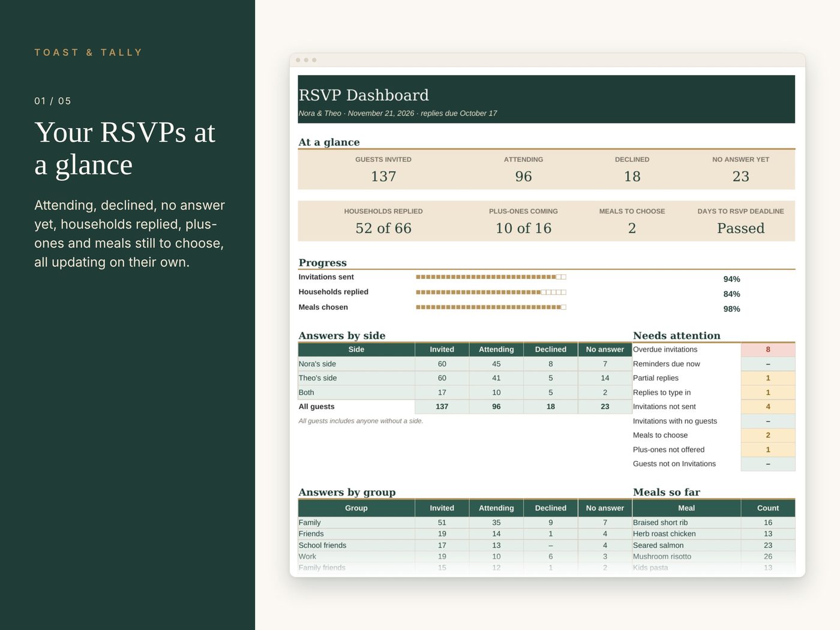Select the 01 / 05 slide counter
Screen dimensions: 840x630
coord(53,101)
